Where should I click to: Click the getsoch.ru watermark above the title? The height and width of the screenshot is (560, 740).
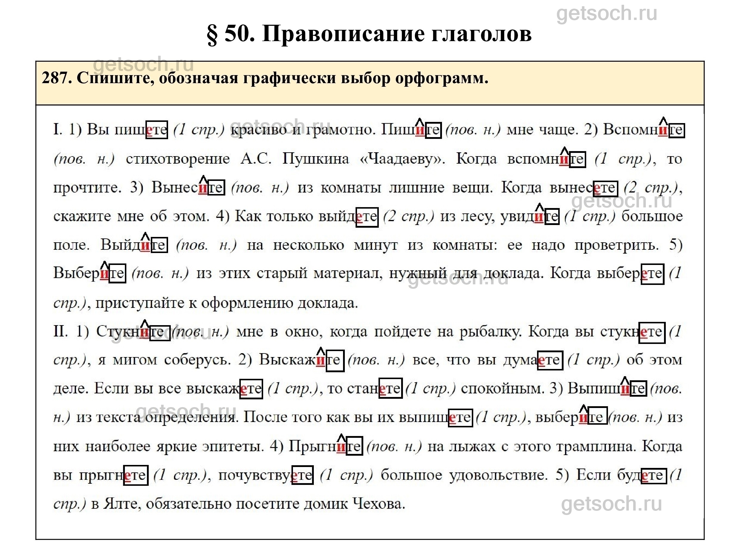point(606,13)
